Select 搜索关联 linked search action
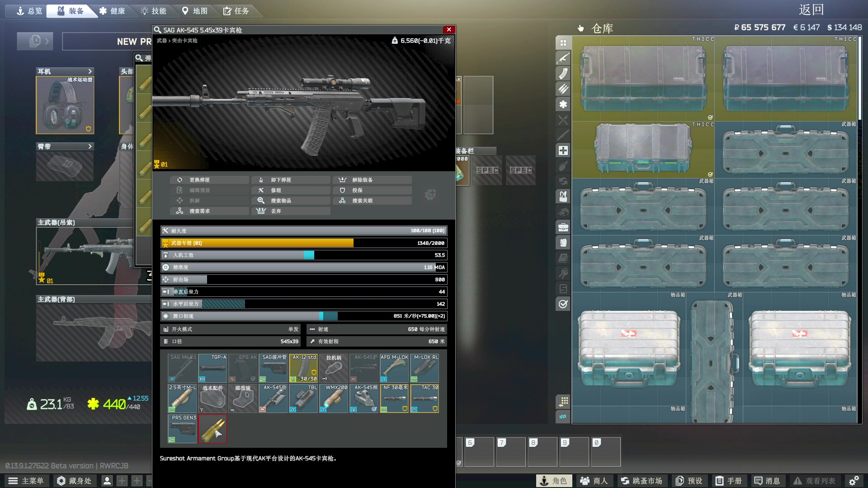Screen dimensions: 868x488 click(x=372, y=201)
